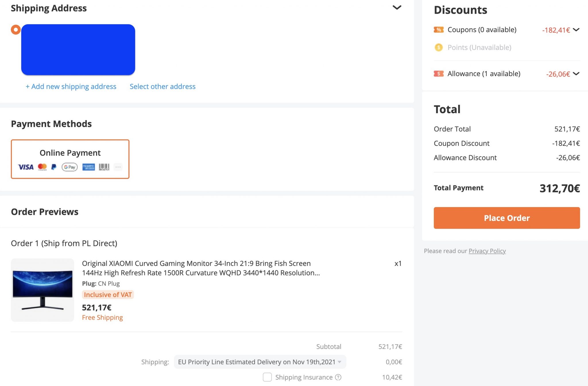Open Select other address link
Image resolution: width=588 pixels, height=386 pixels.
point(163,86)
